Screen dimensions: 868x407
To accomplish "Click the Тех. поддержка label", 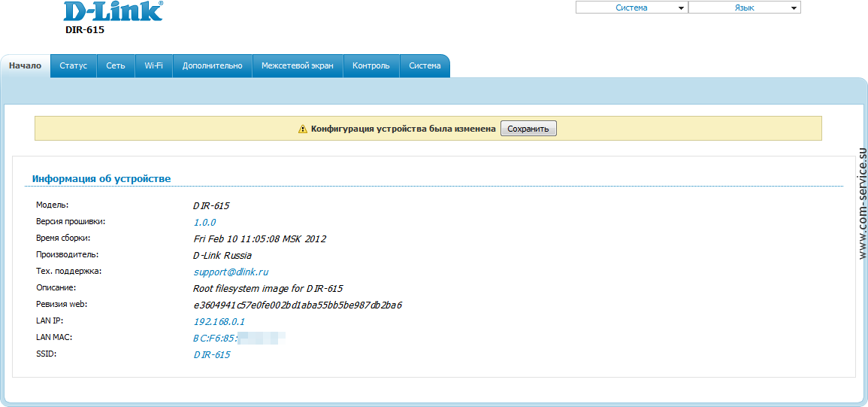I will pyautogui.click(x=69, y=271).
